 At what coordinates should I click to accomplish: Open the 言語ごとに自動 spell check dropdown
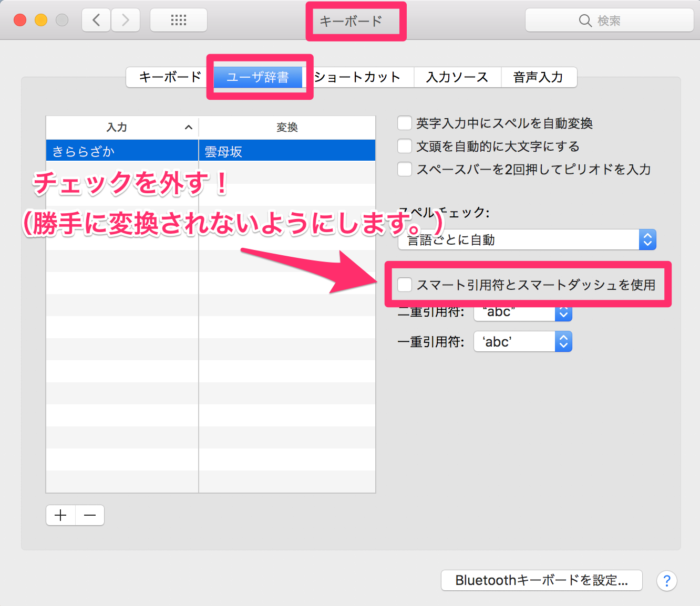527,239
